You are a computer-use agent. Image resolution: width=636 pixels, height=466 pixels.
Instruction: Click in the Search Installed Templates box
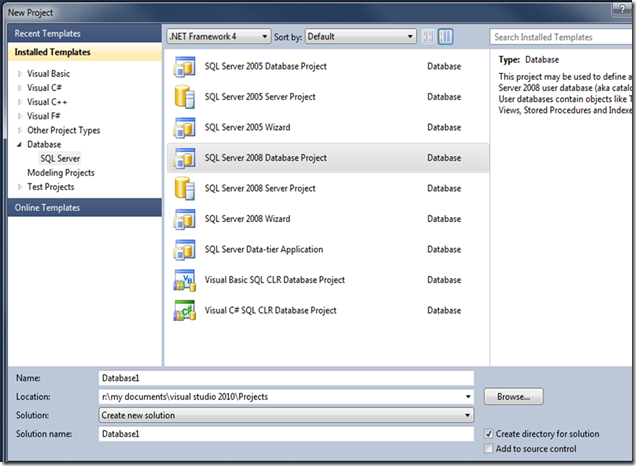tap(561, 37)
